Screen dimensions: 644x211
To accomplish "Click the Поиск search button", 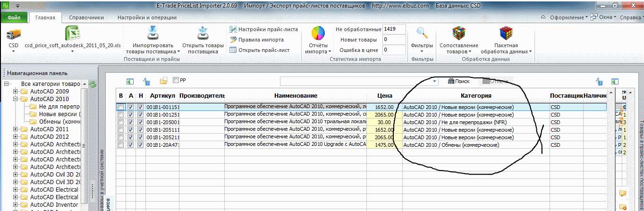I will [459, 81].
